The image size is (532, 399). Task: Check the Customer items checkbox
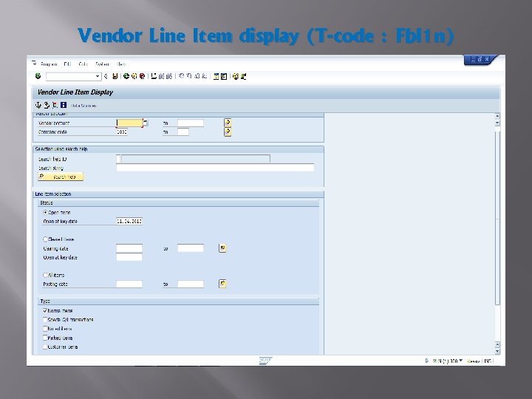pyautogui.click(x=45, y=347)
